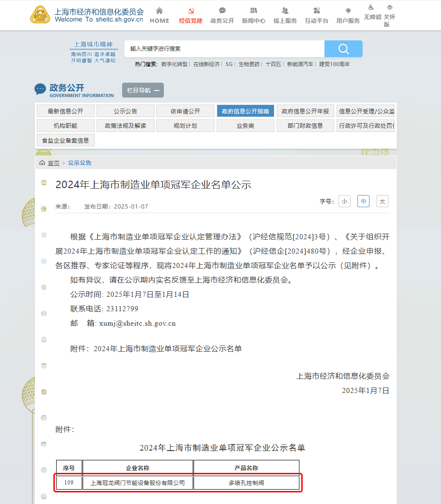
Task: Click the blue 政务公开 chat bubble icon
Action: click(40, 89)
